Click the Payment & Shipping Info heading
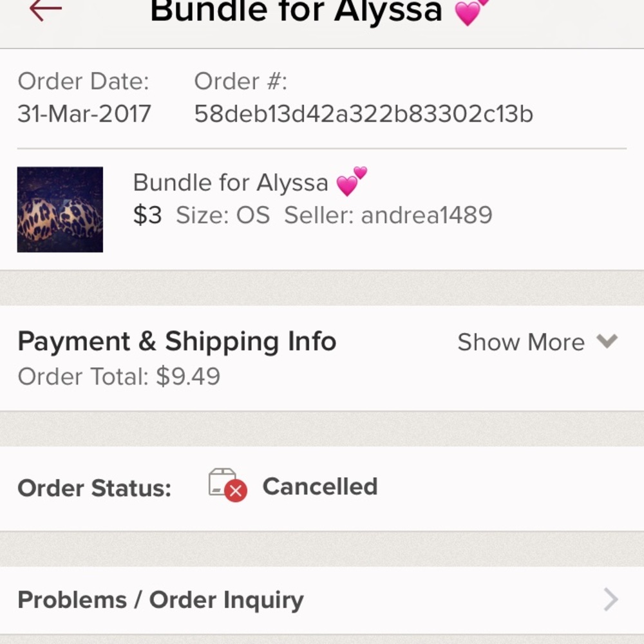644x644 pixels. click(176, 341)
